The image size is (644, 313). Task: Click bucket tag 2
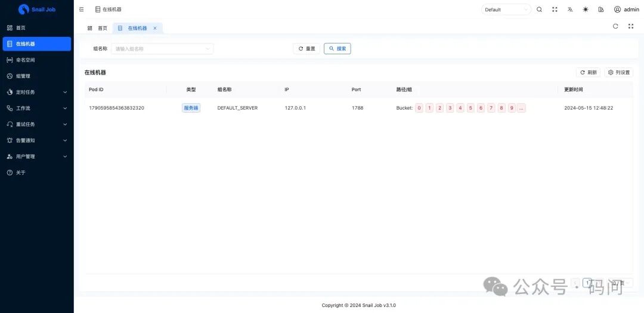point(439,108)
